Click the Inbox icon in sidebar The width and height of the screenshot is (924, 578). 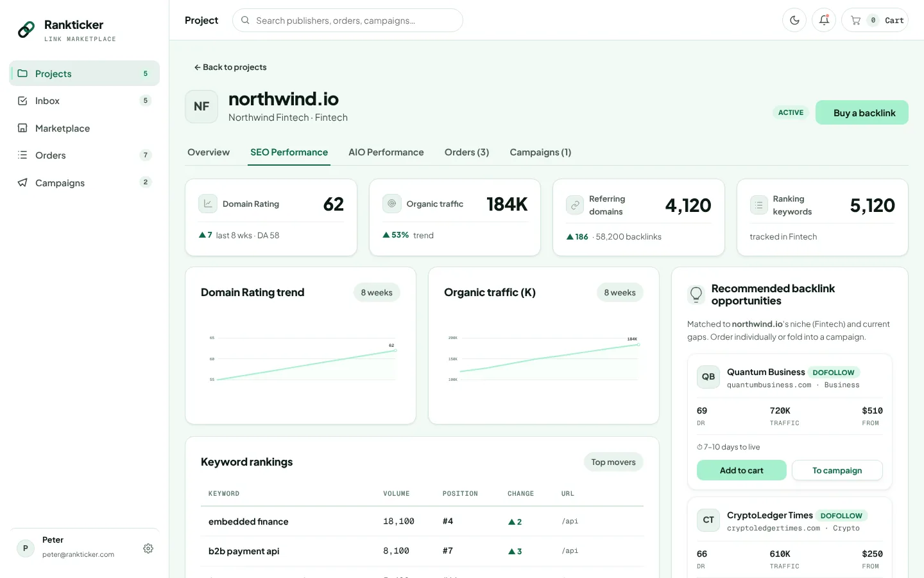[22, 101]
